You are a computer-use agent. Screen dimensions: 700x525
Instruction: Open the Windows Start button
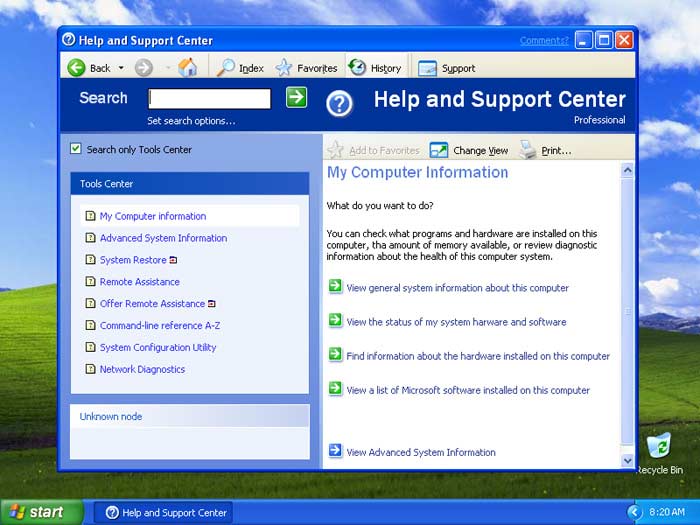click(42, 512)
